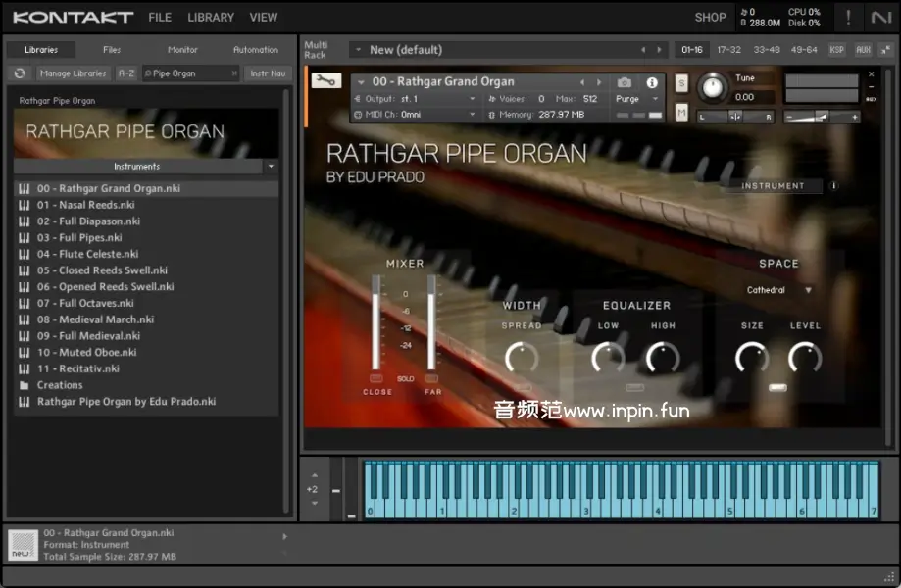Click the exclamation alert icon in header
Viewport: 901px width, 588px height.
coord(848,17)
